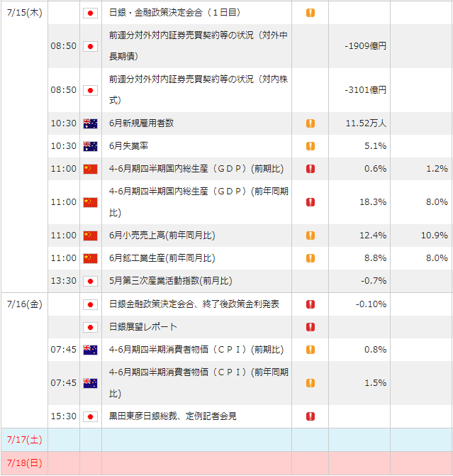
Task: Click the red importance icon for 黒田東彦日銀総裁 記者会見
Action: [x=311, y=416]
